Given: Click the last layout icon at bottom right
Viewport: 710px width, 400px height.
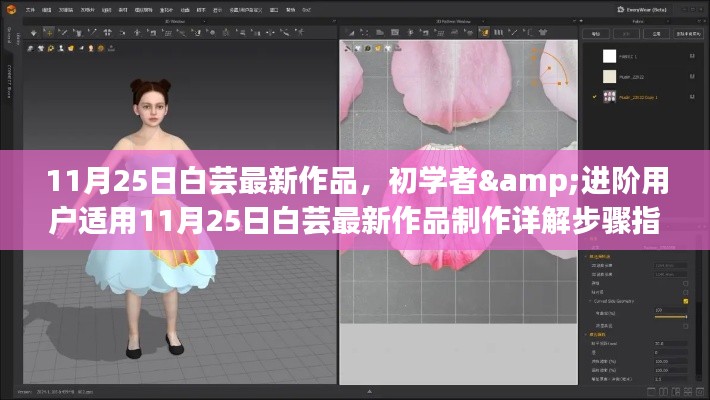Looking at the screenshot, I should point(701,393).
